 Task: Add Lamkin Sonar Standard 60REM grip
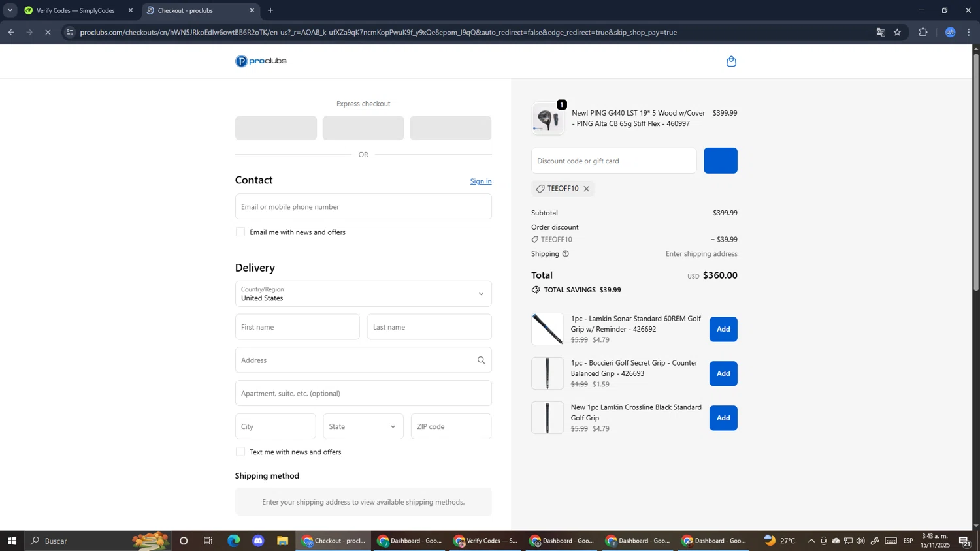tap(723, 330)
